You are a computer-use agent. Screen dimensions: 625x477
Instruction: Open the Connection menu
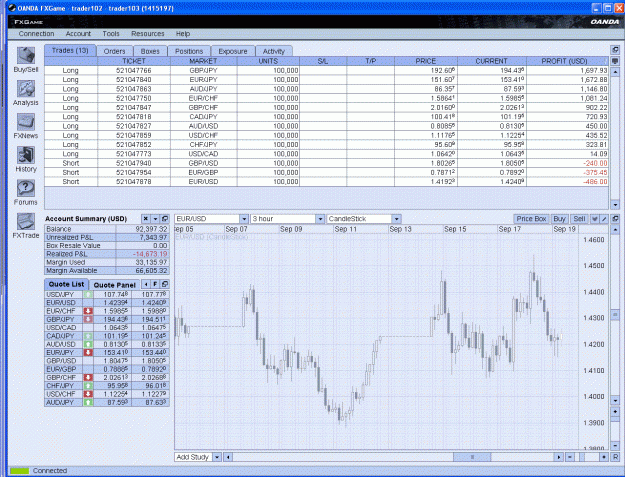coord(36,34)
